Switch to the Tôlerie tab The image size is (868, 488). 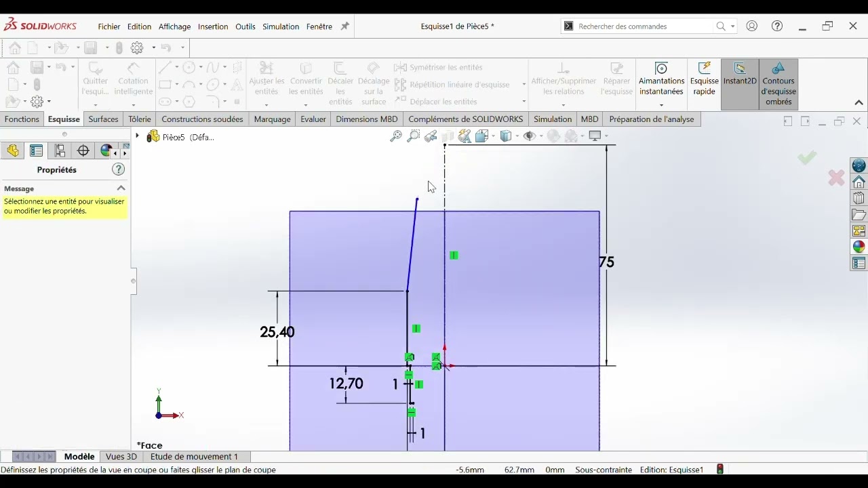click(140, 119)
